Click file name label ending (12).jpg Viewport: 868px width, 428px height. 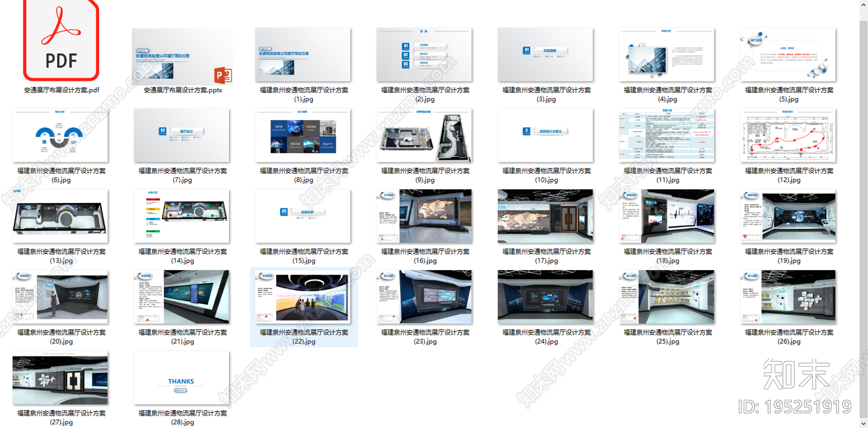pos(789,175)
